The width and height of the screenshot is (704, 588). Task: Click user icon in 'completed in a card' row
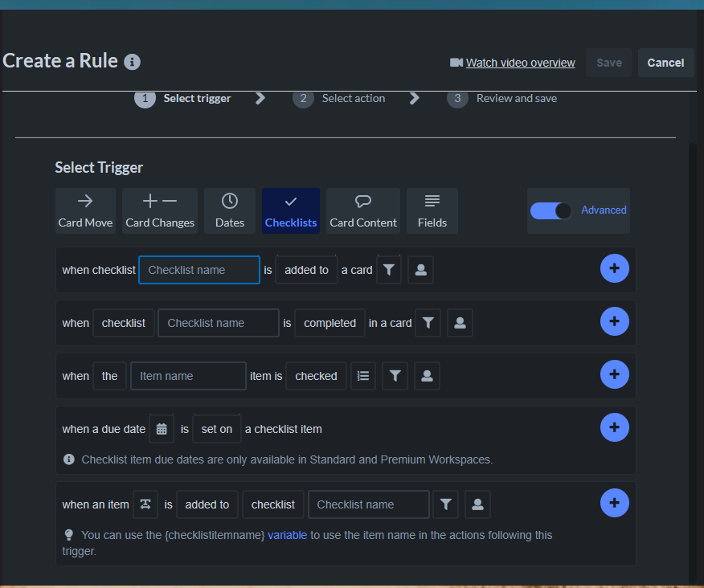pyautogui.click(x=460, y=323)
